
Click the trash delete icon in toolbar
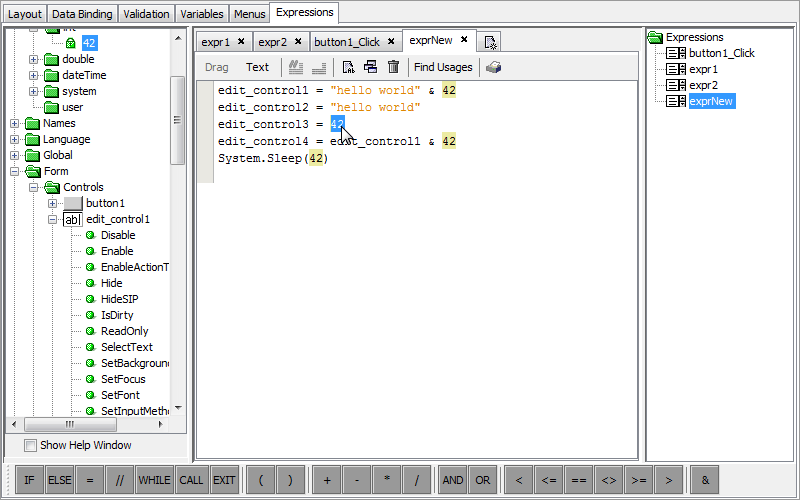(x=393, y=67)
